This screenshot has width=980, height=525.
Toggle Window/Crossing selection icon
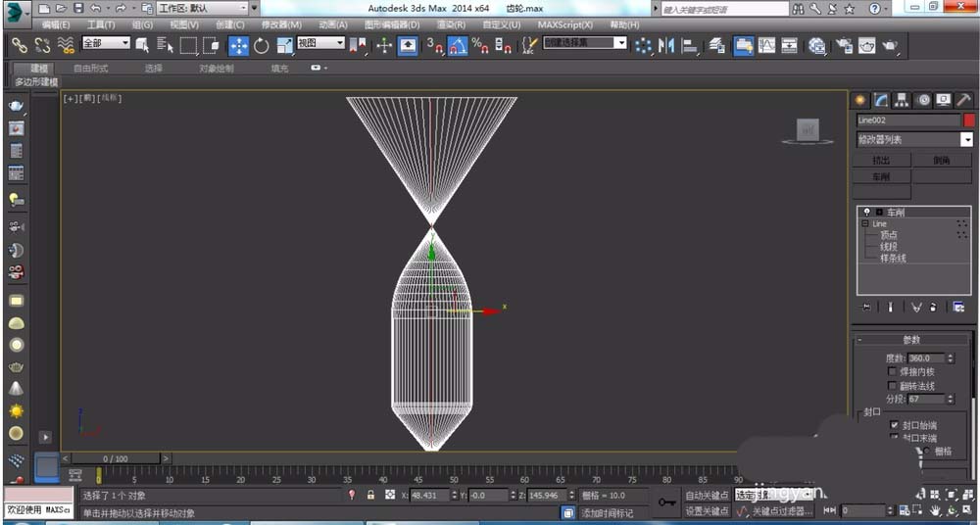pos(212,45)
